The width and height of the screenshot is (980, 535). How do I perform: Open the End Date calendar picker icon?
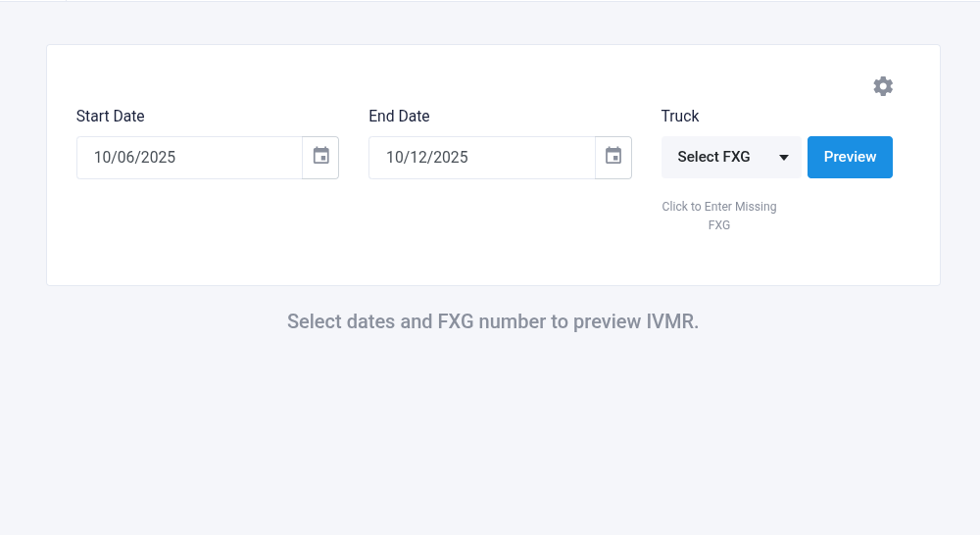[x=613, y=157]
